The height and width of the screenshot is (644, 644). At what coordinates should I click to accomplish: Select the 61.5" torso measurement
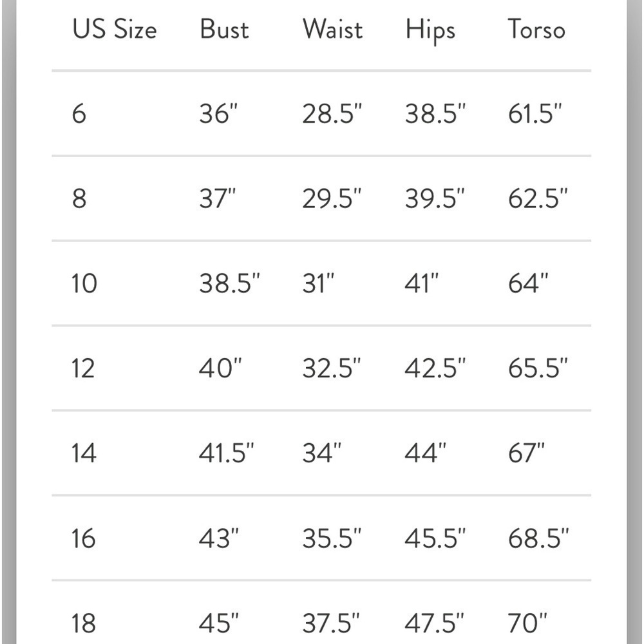pos(535,114)
